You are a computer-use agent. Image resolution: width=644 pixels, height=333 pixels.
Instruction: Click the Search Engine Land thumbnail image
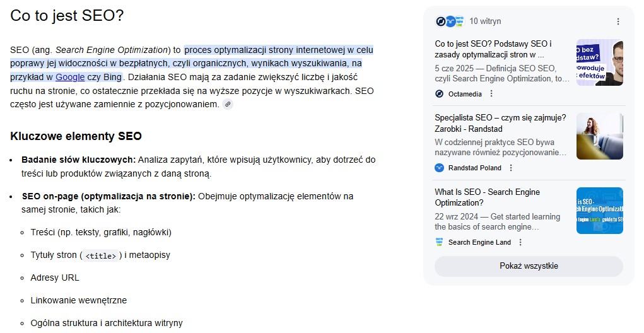[x=599, y=210]
